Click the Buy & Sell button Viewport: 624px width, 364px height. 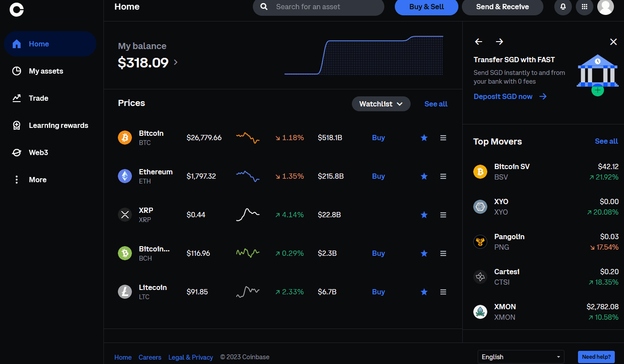click(426, 7)
